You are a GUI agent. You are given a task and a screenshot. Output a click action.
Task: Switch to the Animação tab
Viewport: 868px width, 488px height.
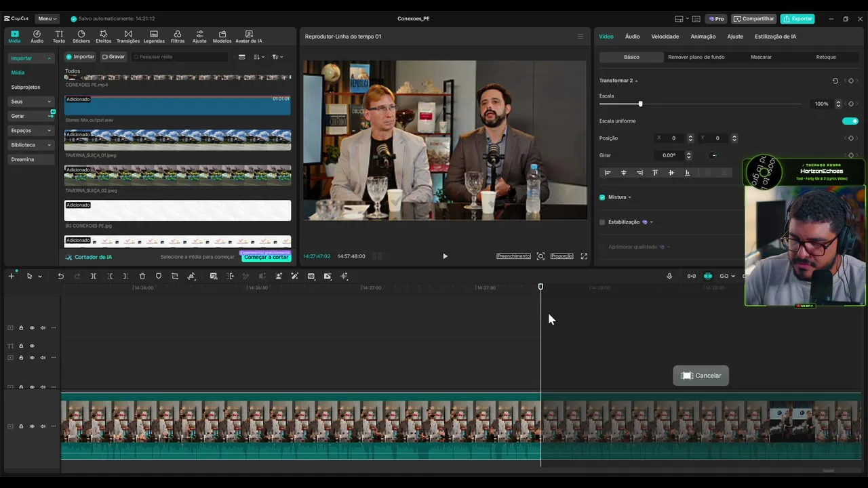[x=703, y=37]
